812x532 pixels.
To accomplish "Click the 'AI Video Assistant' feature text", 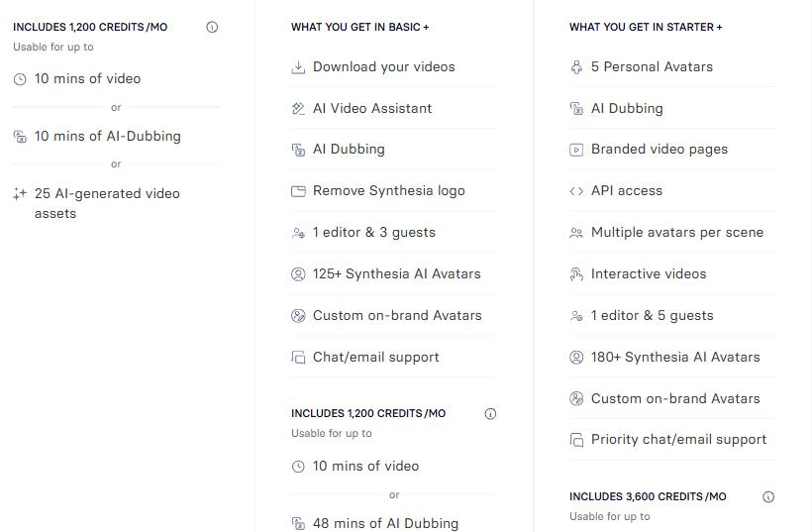I will [x=372, y=108].
